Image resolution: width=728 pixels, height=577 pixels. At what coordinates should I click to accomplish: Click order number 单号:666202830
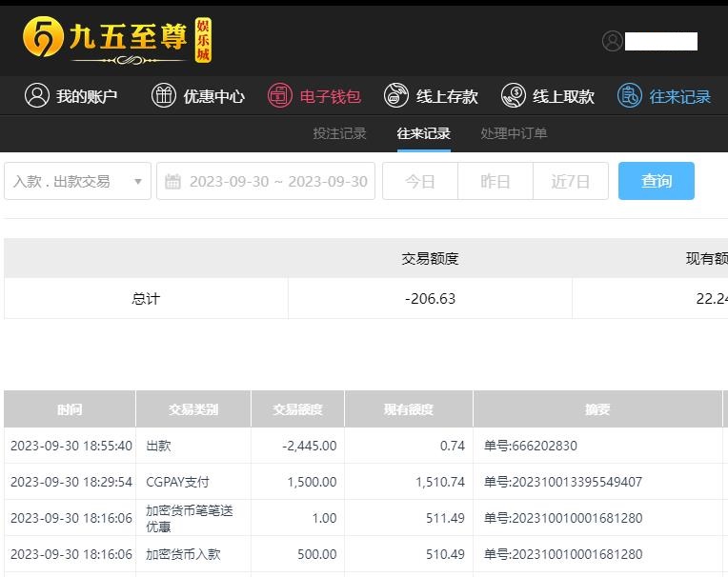[530, 446]
